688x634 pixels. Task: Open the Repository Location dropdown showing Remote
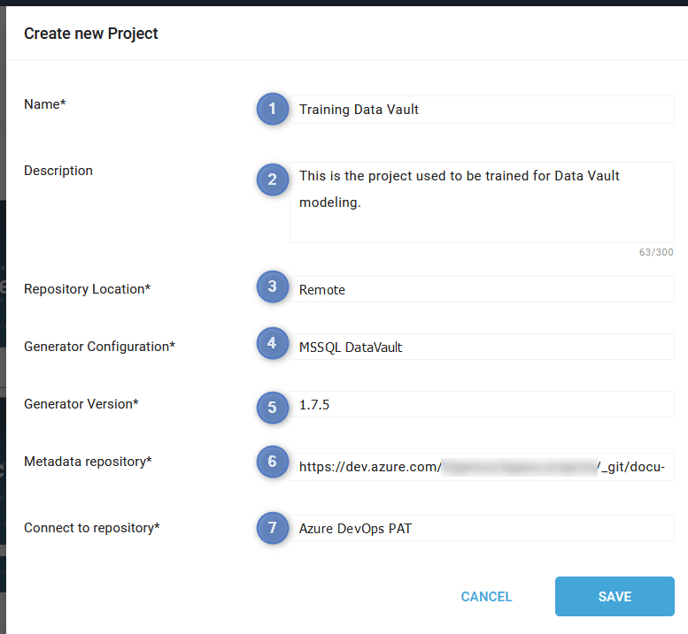tap(482, 290)
